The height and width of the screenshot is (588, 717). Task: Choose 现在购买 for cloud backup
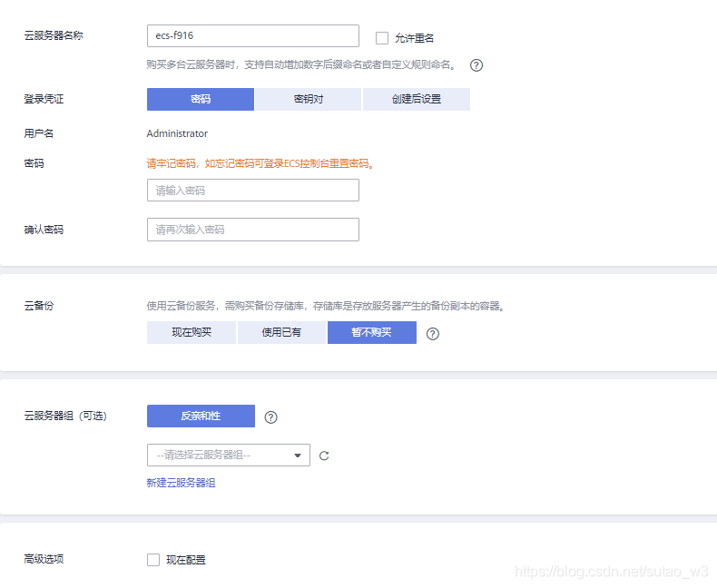(192, 332)
